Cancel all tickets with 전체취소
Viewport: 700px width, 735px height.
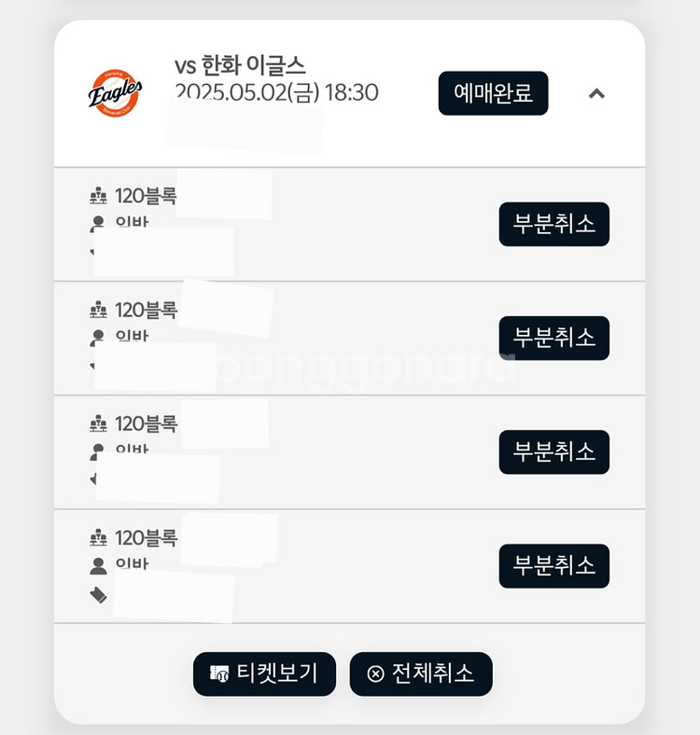[x=421, y=673]
